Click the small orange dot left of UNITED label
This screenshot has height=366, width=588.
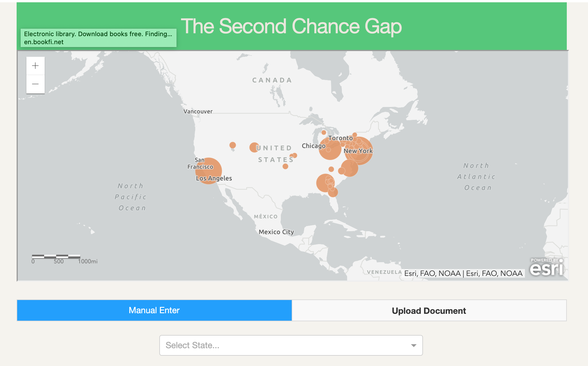point(254,147)
